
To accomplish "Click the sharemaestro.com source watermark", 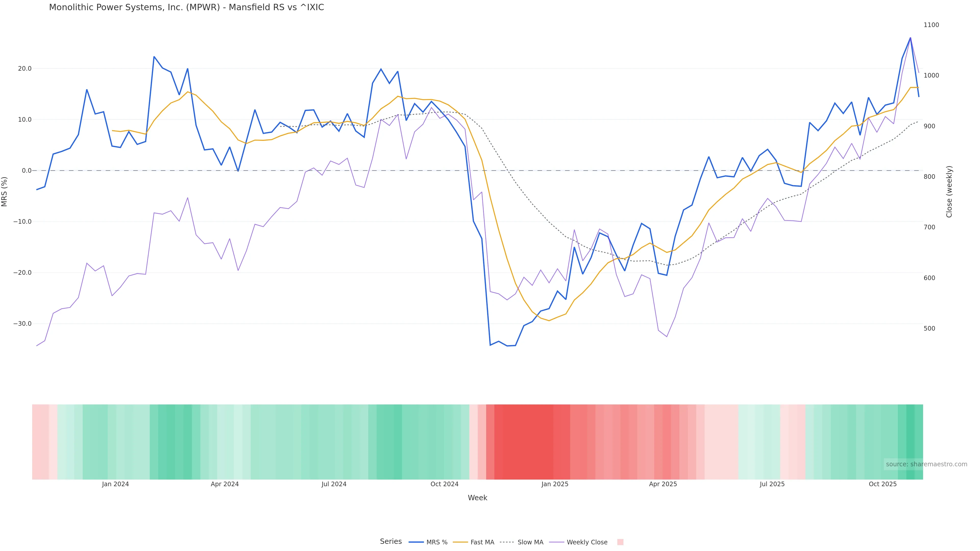I will [x=926, y=464].
